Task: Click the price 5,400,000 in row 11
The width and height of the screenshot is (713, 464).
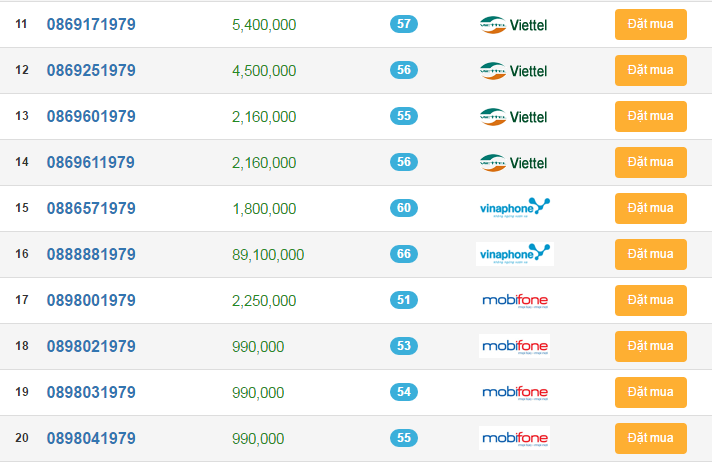Action: pos(263,24)
